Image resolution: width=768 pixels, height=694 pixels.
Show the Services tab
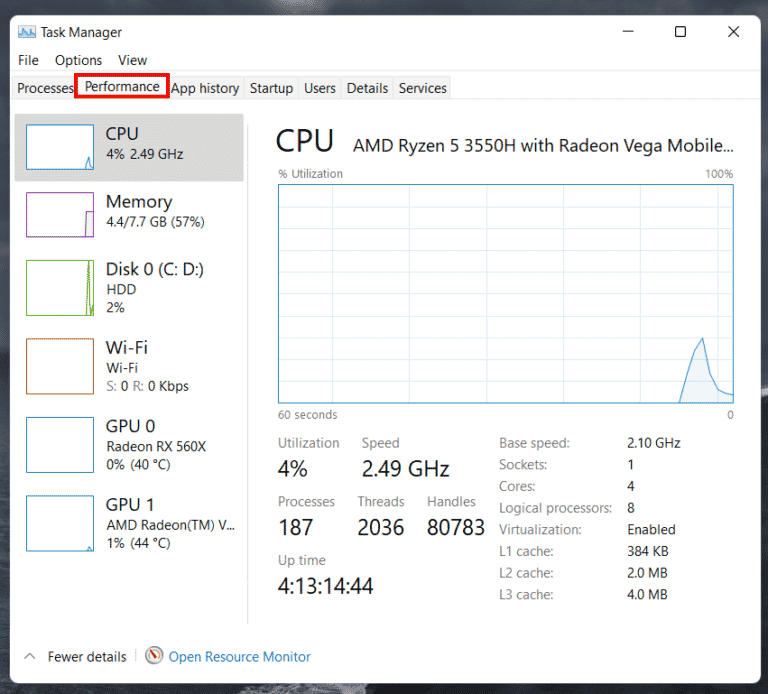click(422, 88)
